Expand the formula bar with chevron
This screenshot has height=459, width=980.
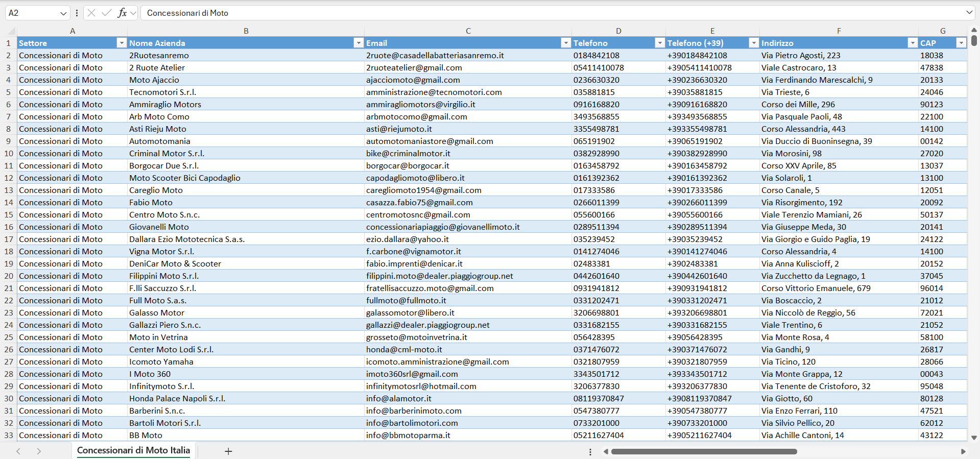coord(969,13)
